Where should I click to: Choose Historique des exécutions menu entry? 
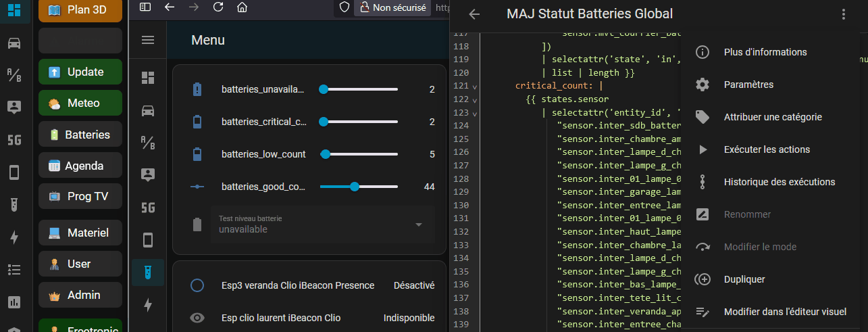[x=779, y=182]
